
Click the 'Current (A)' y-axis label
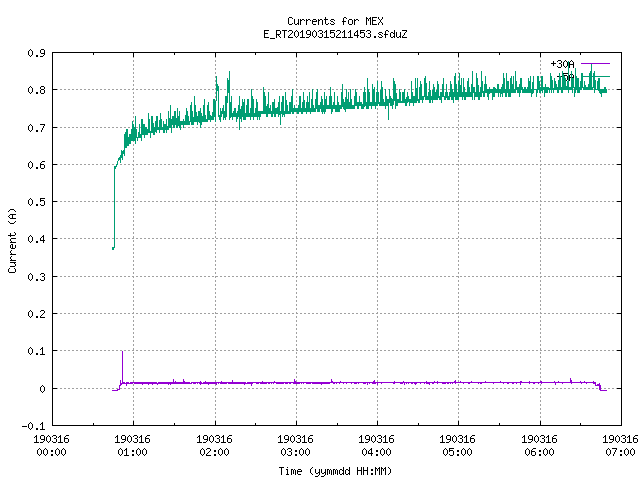12,240
